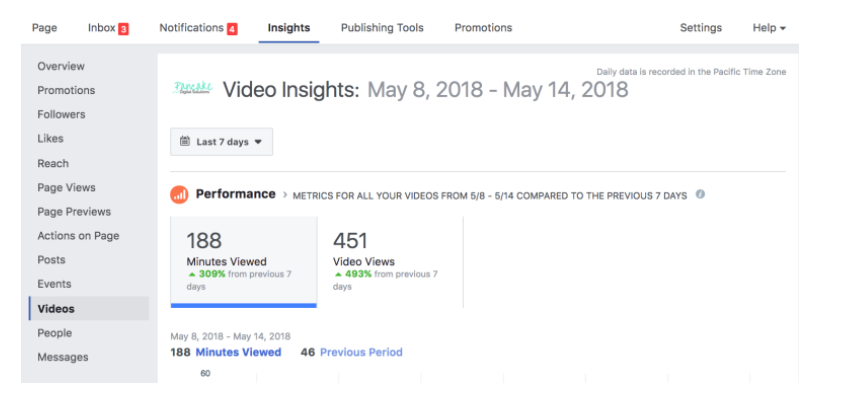Click the Pancake Digital Solutions page logo
The image size is (867, 402).
click(192, 88)
